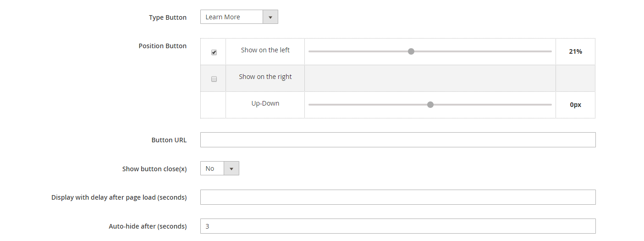The width and height of the screenshot is (644, 241).
Task: Expand the 'Show button close(x)' dropdown arrow
Action: click(x=231, y=168)
